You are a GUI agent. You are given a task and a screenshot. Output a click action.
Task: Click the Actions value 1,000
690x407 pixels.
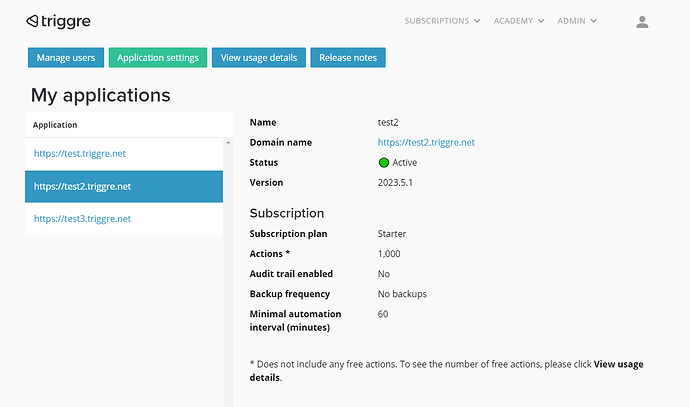coord(389,254)
